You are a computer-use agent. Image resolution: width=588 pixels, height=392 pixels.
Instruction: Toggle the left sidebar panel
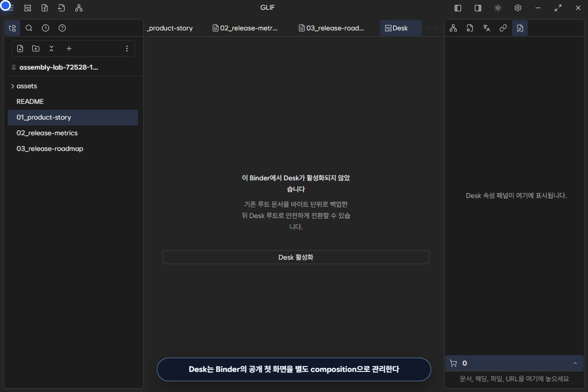click(458, 8)
